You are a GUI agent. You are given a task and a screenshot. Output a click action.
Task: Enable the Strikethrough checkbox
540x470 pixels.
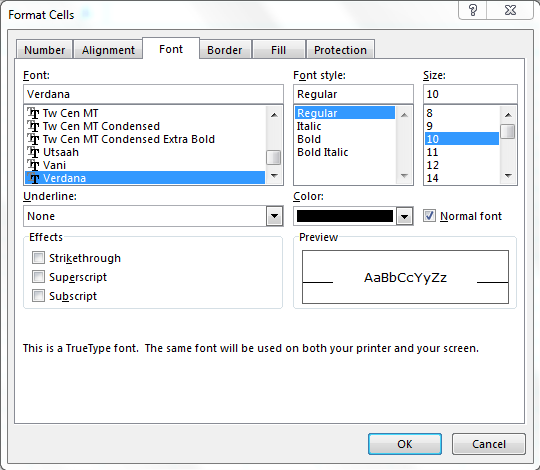(x=38, y=258)
